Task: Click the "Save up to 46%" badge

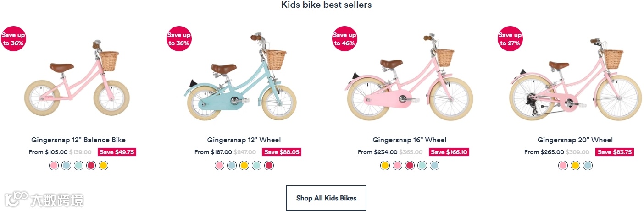Action: [344, 39]
